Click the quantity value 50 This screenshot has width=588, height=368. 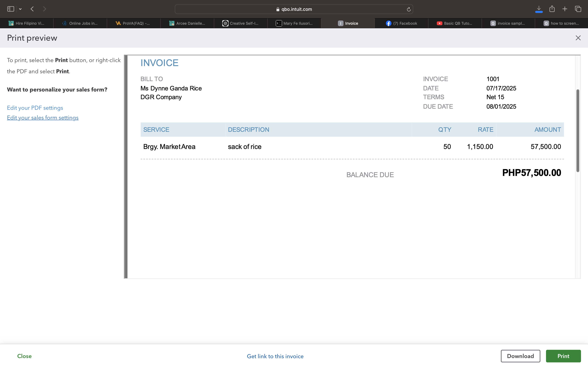coord(447,147)
